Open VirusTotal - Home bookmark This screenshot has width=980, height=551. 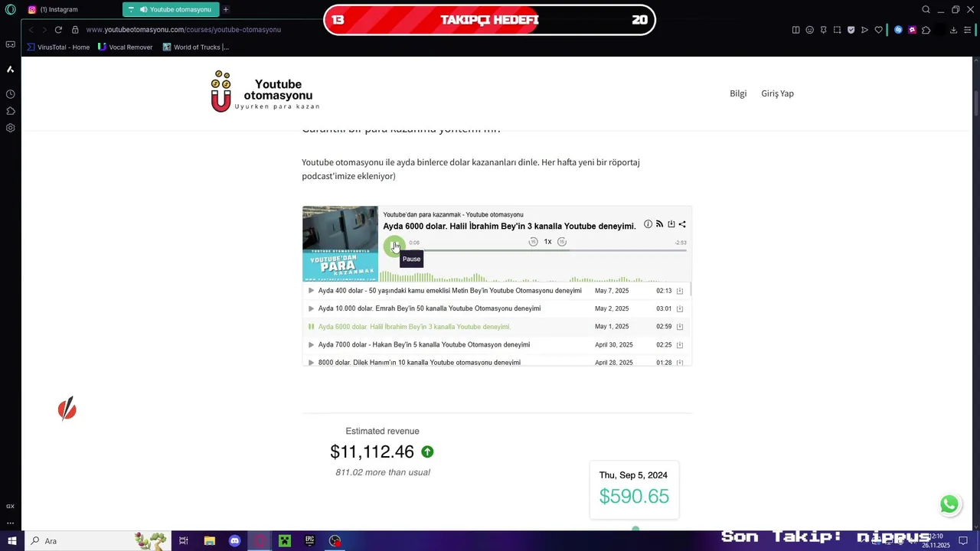point(58,47)
